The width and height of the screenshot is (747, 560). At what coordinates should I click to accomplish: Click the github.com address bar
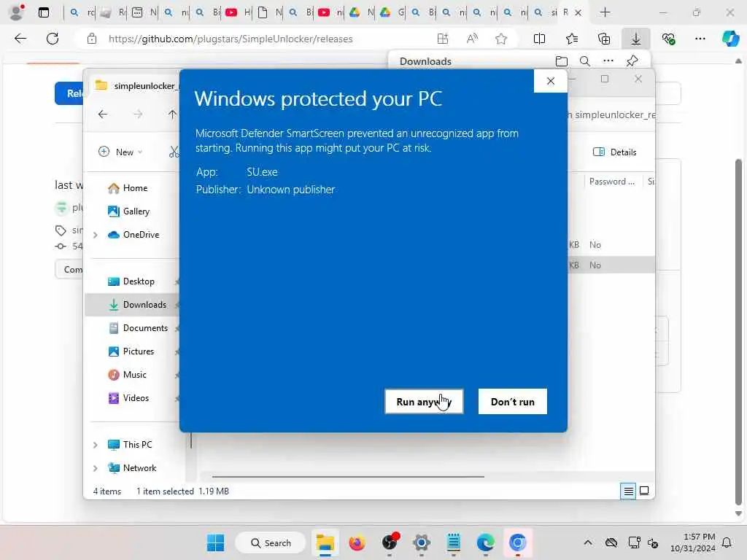pos(231,39)
